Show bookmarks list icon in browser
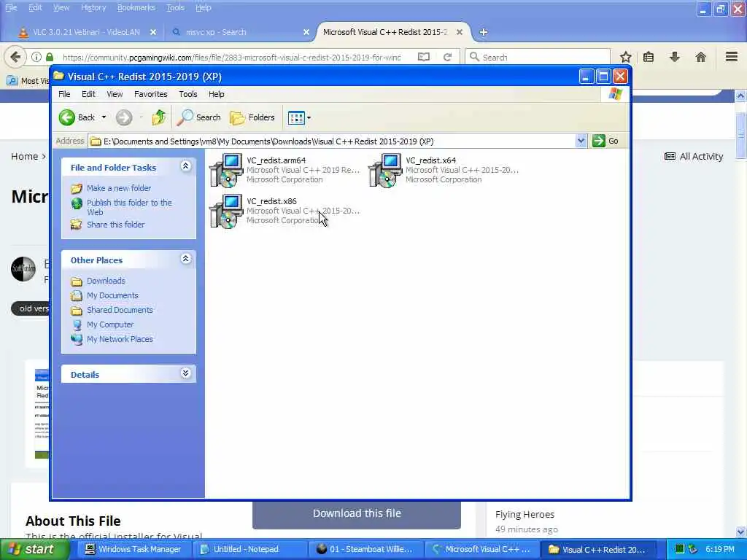This screenshot has height=560, width=747. 649,57
